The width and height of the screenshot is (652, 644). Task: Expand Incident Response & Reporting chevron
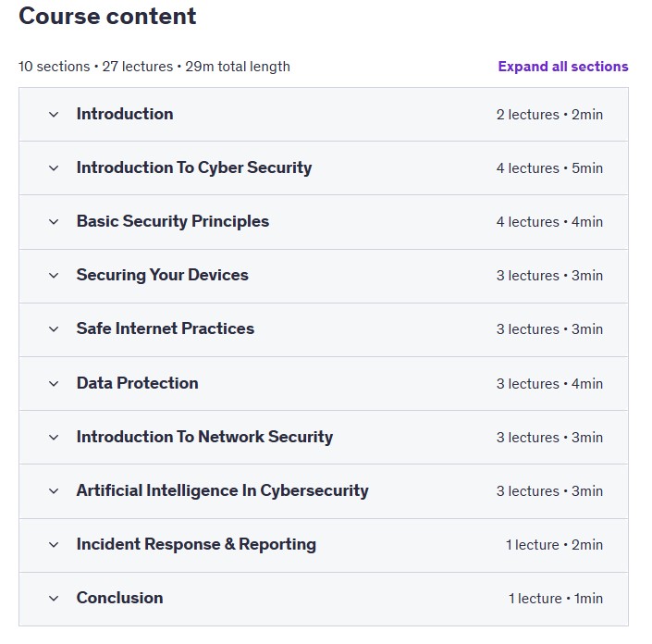54,545
